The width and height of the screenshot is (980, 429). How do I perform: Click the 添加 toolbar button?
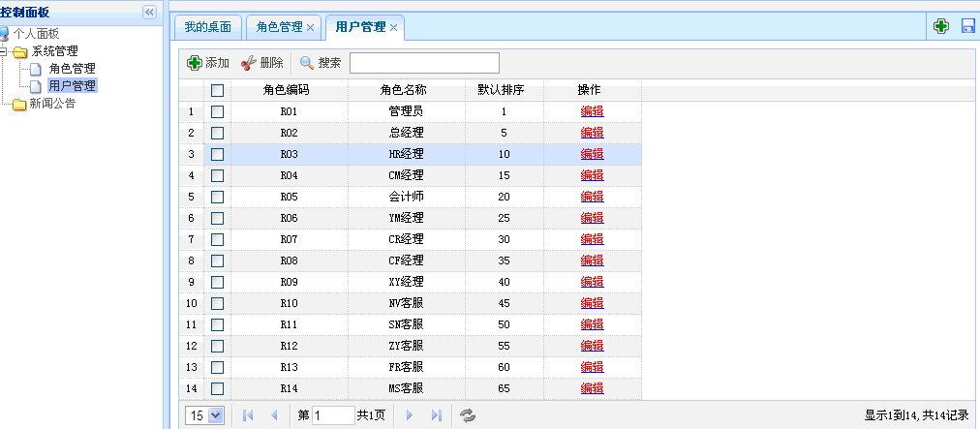[209, 63]
